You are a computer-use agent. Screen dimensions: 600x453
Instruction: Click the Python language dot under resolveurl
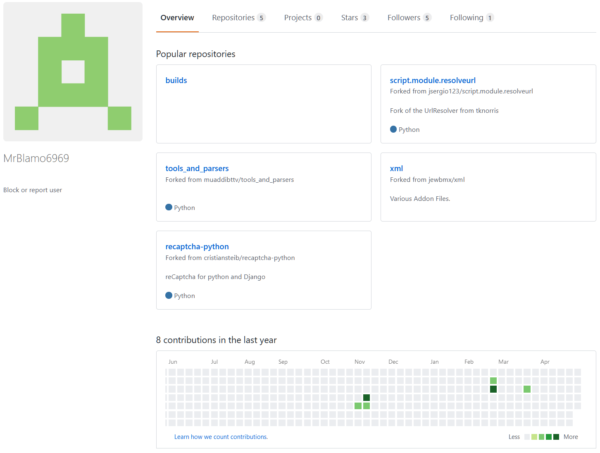393,129
